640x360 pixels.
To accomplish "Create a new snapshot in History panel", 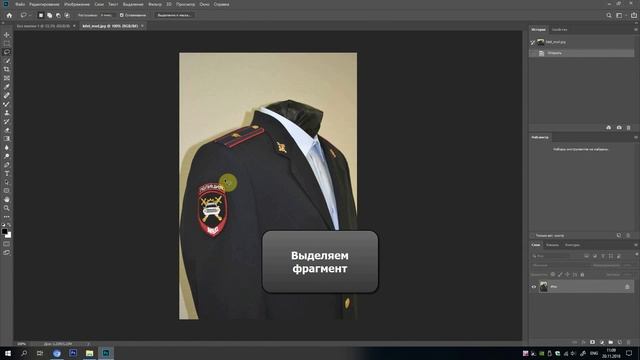I will pos(619,128).
